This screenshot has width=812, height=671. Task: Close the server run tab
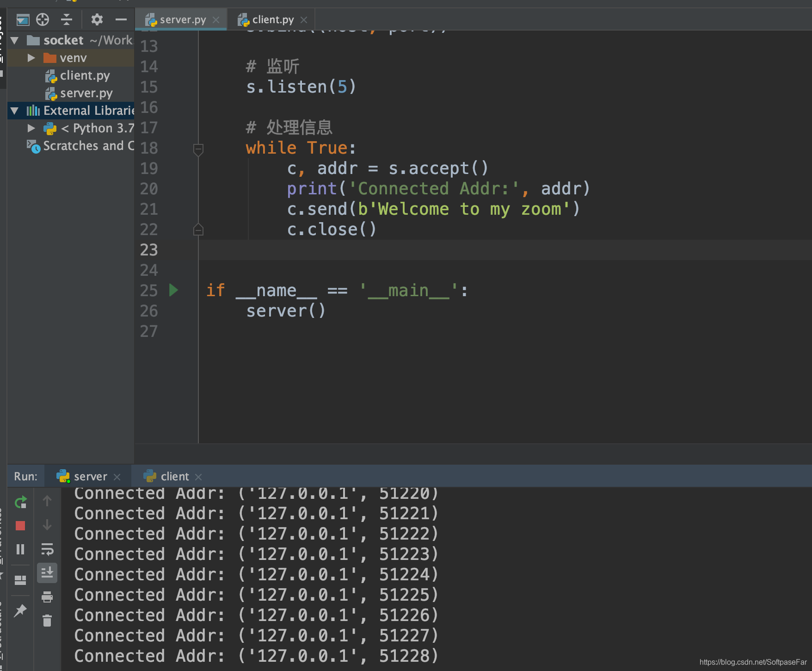coord(117,477)
